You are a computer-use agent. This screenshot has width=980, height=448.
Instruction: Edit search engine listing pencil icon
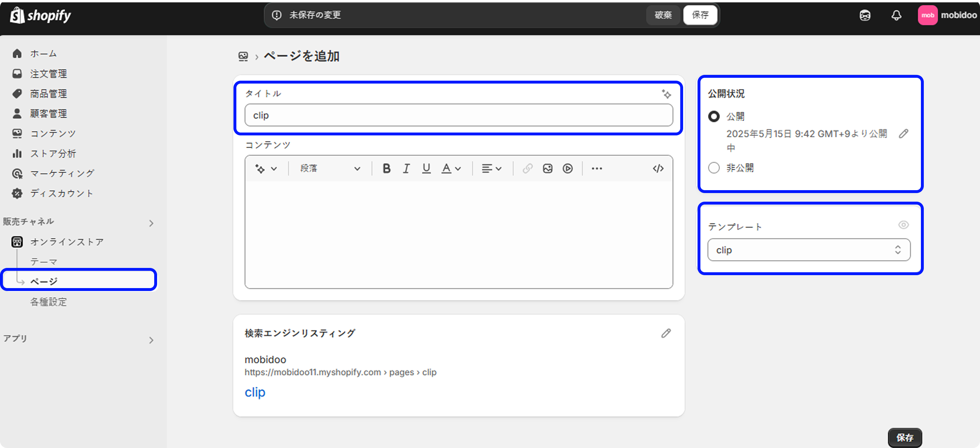[666, 333]
